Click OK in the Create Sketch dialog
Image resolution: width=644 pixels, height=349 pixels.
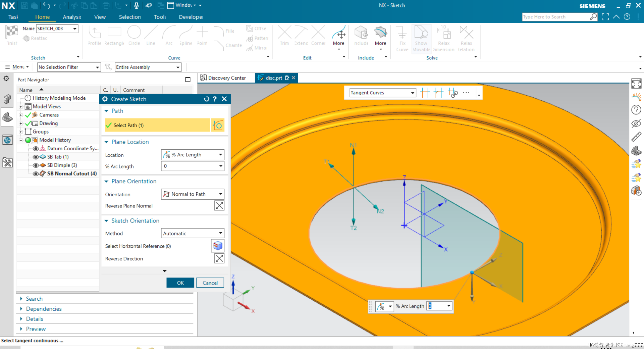pos(180,283)
